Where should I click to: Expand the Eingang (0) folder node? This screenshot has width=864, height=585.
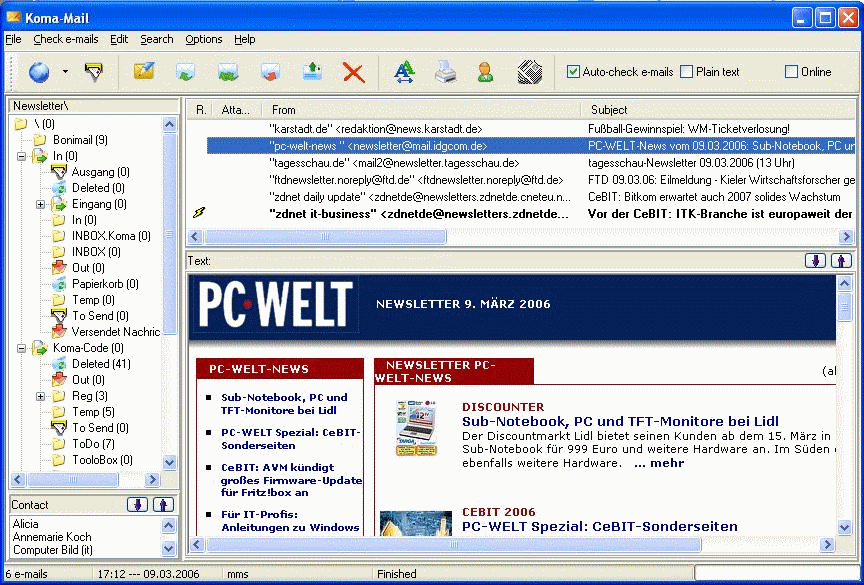40,204
